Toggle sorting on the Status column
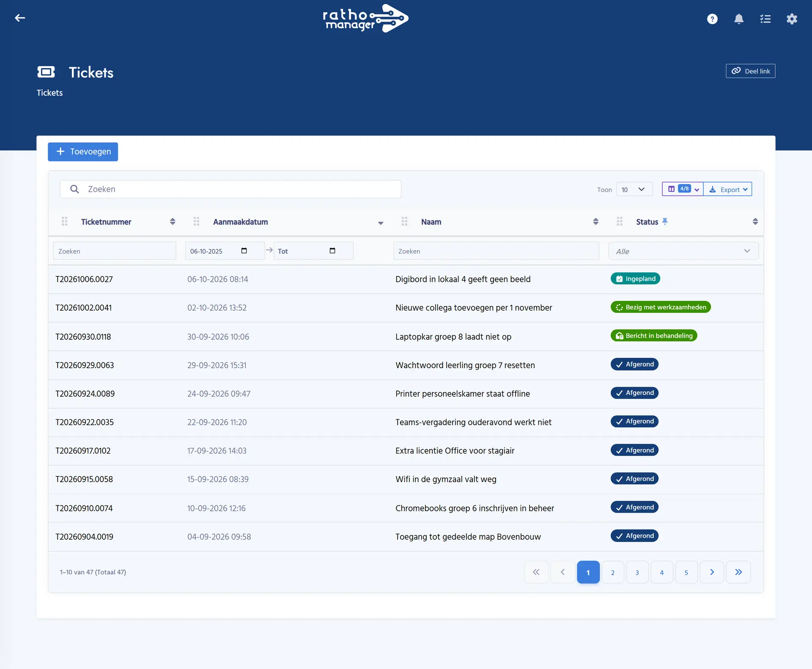This screenshot has height=669, width=812. click(755, 221)
